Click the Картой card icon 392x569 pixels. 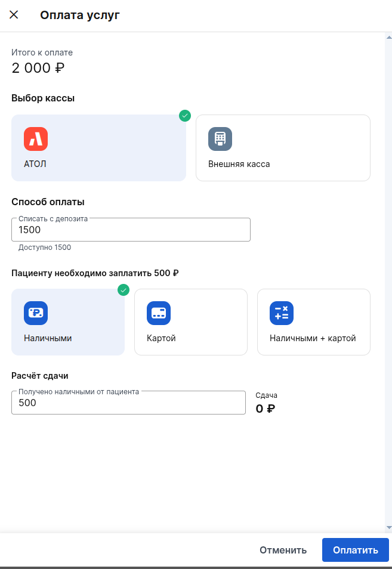(159, 313)
